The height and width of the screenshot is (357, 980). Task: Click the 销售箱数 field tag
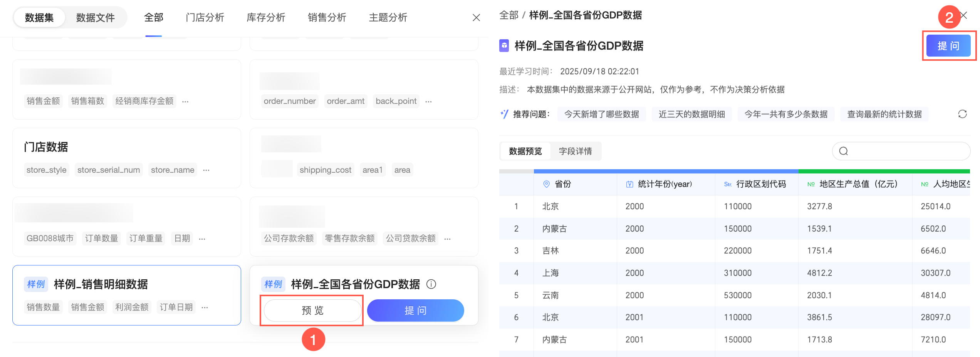coord(87,101)
